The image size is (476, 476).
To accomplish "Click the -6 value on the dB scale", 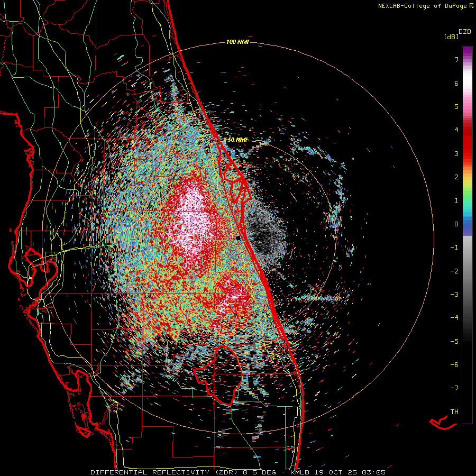I will [454, 365].
